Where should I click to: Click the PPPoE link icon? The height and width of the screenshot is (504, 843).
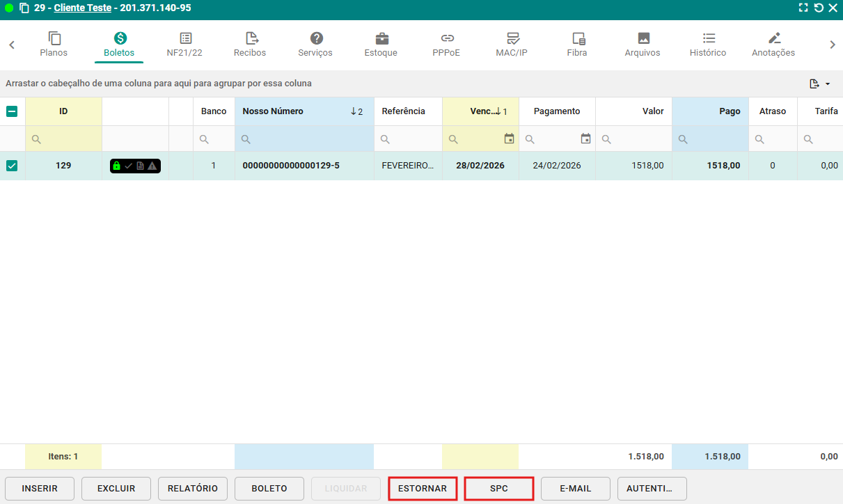point(446,39)
